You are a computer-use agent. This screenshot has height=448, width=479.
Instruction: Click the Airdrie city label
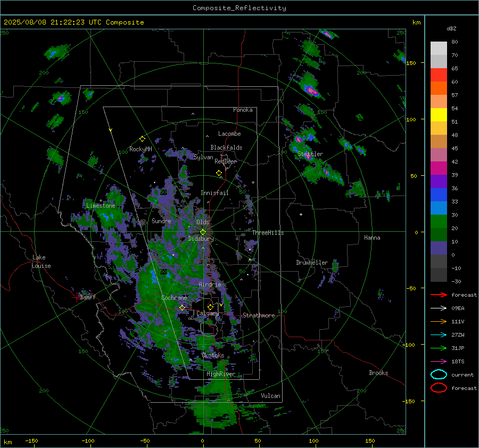click(x=210, y=284)
